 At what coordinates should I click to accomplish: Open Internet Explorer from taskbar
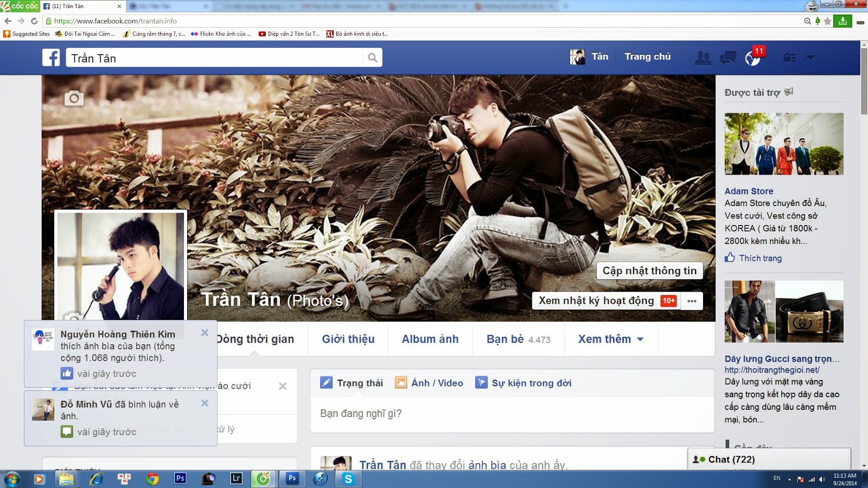[x=96, y=479]
